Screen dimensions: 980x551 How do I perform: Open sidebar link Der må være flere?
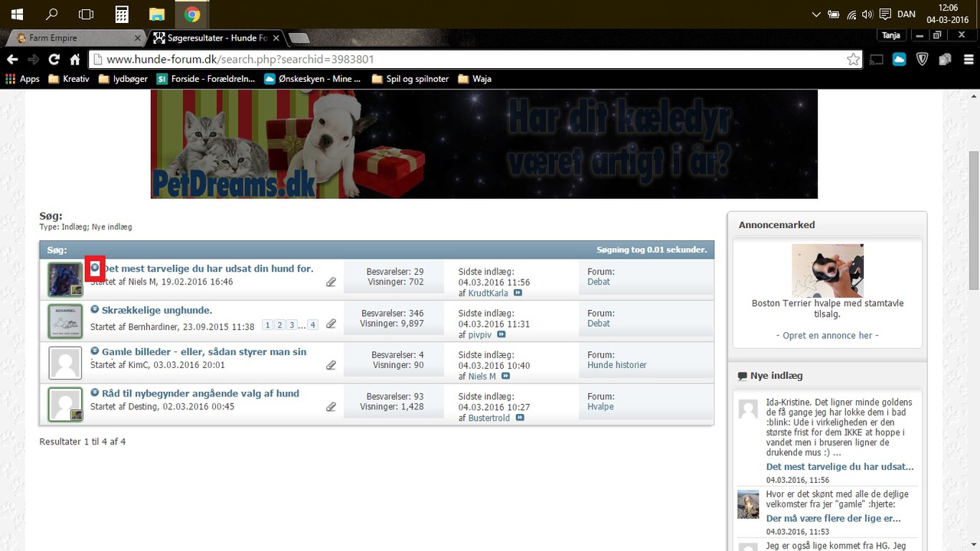coord(833,518)
